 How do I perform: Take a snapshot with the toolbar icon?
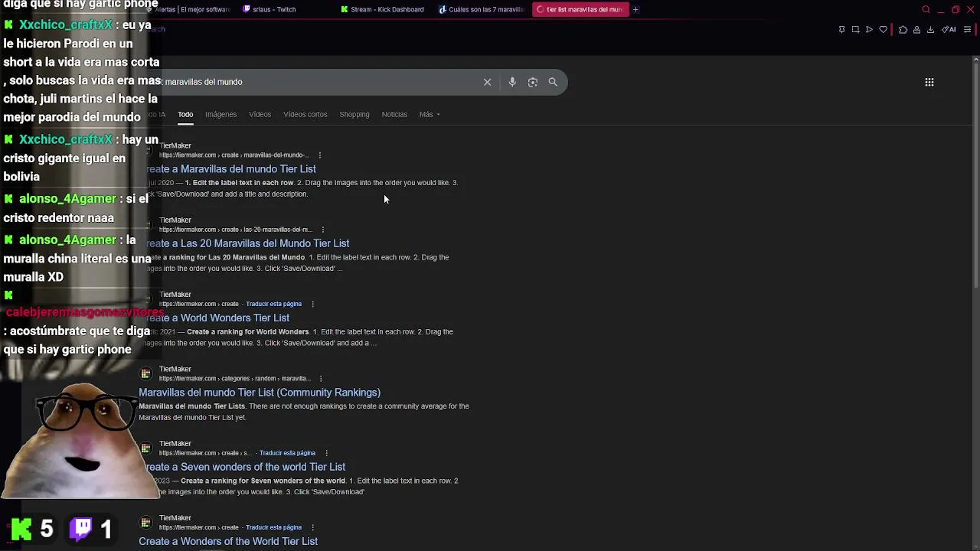[855, 30]
